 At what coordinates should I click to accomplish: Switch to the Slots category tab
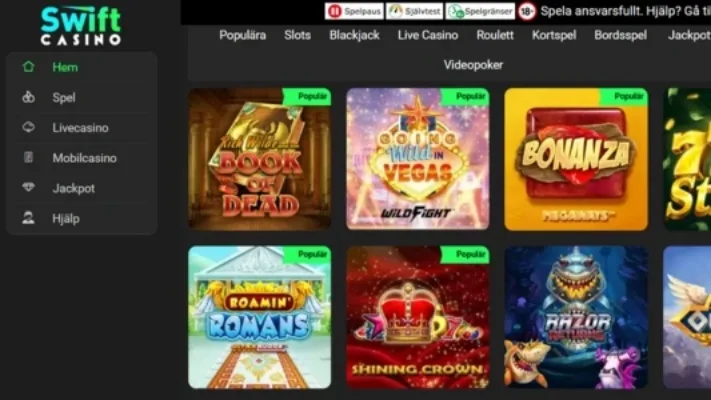297,35
